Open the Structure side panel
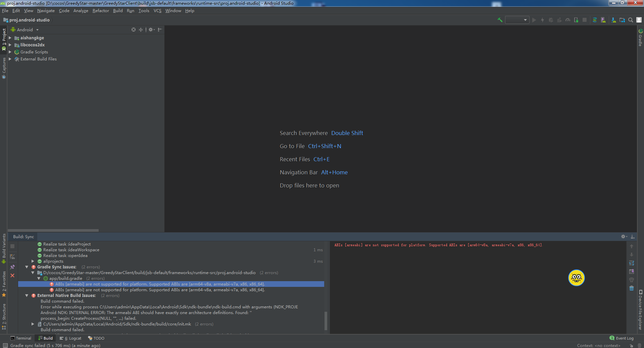Screen dimensions: 644x348 click(4, 317)
